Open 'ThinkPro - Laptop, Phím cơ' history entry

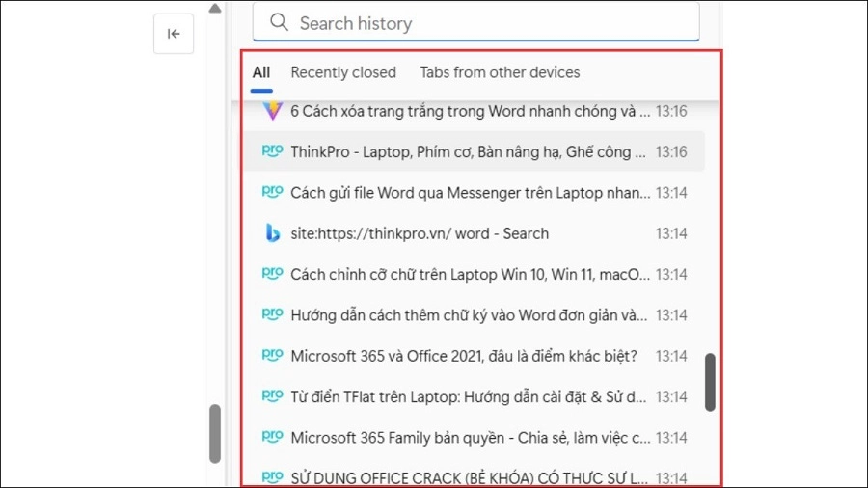[469, 152]
